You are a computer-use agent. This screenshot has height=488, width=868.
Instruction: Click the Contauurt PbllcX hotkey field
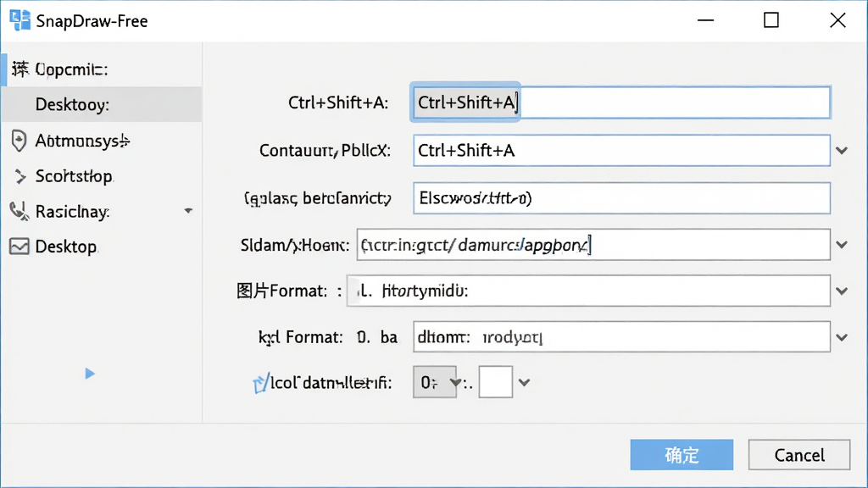click(621, 151)
